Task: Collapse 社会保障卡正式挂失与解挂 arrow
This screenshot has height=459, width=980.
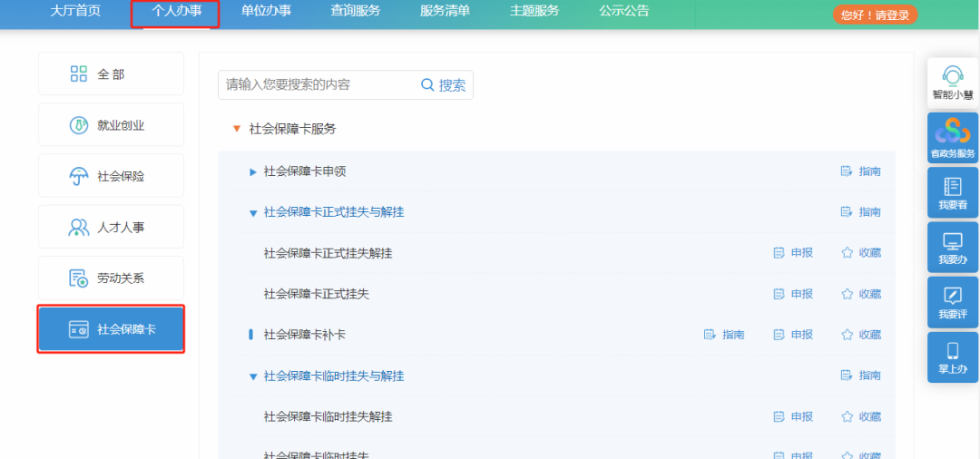Action: 253,213
